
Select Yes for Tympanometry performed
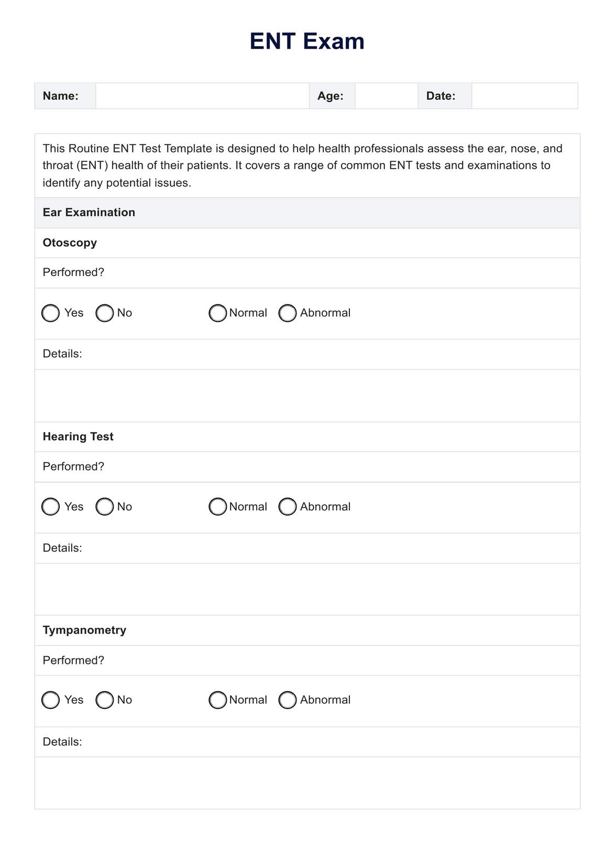(51, 700)
